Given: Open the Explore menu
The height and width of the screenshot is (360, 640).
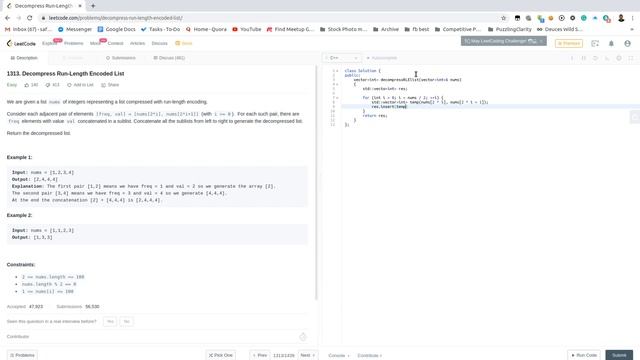Looking at the screenshot, I should click(49, 43).
